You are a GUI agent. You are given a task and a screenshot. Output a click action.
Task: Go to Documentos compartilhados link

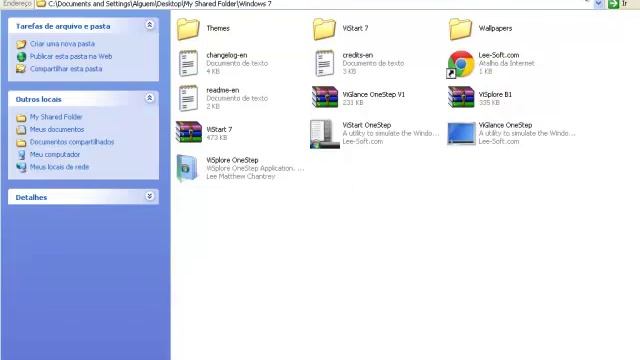coord(72,142)
